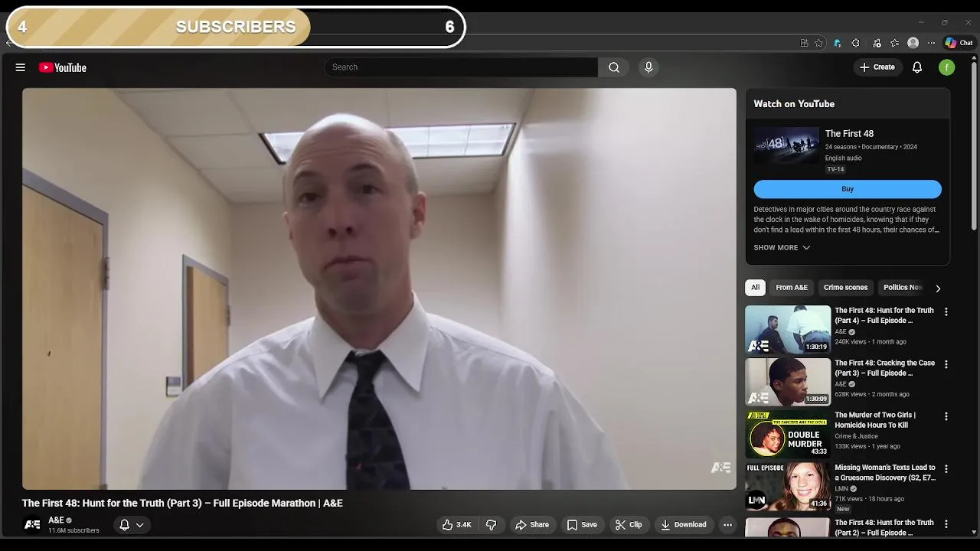Open The First 48 show thumbnail
The height and width of the screenshot is (551, 980).
(x=786, y=145)
